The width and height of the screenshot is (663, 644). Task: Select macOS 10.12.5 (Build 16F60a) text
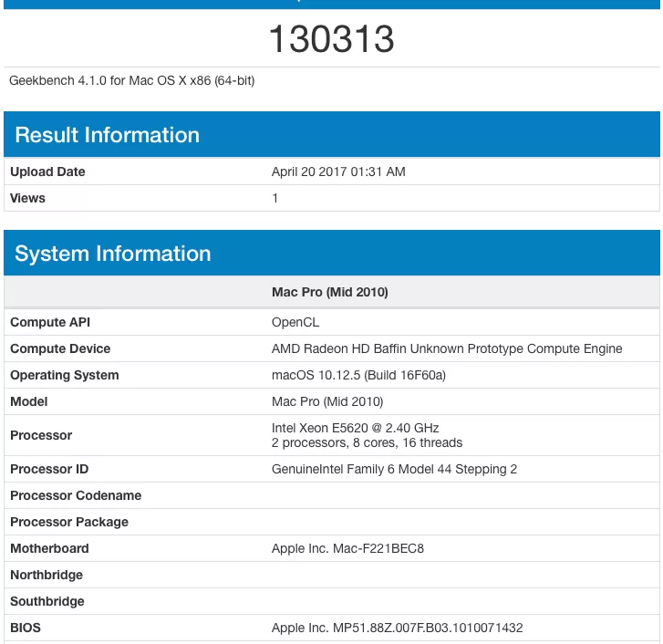pos(358,375)
